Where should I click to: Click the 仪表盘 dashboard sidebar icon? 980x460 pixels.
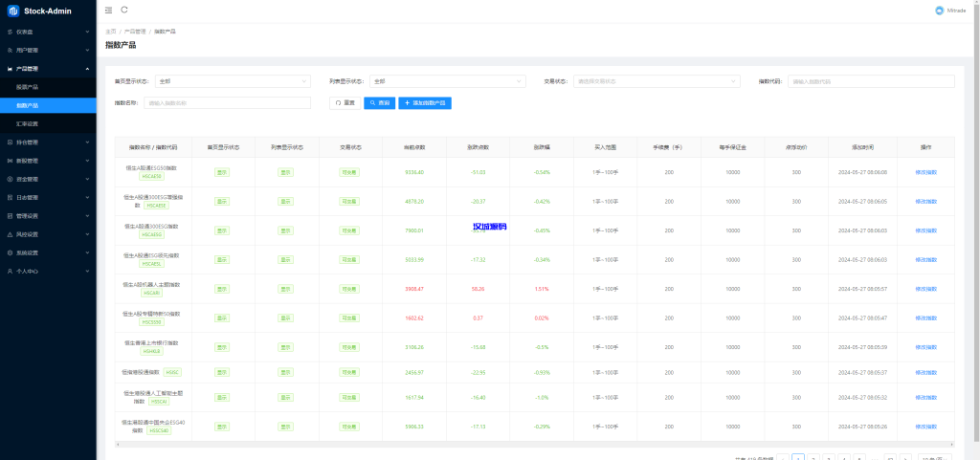9,32
